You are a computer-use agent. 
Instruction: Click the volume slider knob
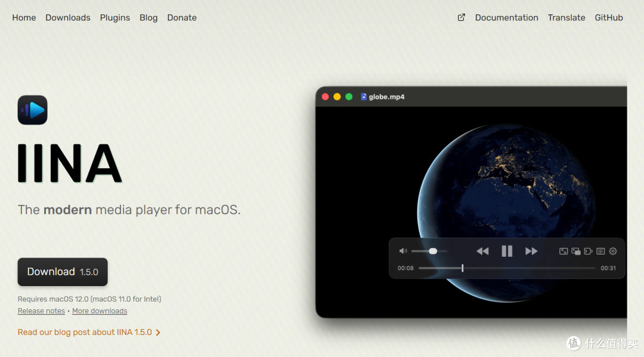click(x=433, y=251)
